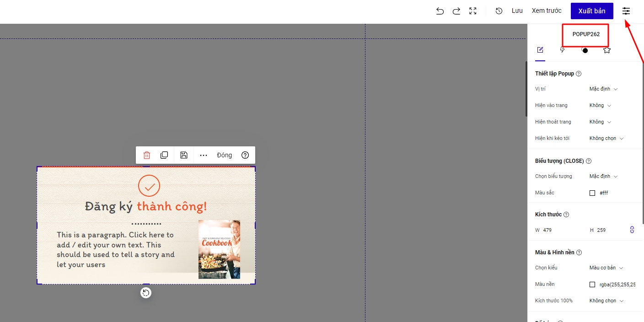644x322 pixels.
Task: Click the help question mark icon
Action: click(x=245, y=155)
